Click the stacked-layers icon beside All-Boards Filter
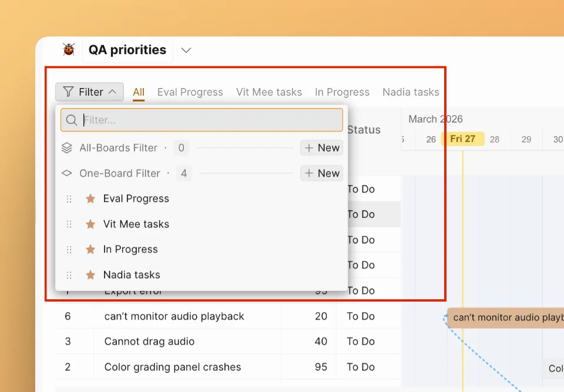Image resolution: width=564 pixels, height=392 pixels. click(66, 148)
